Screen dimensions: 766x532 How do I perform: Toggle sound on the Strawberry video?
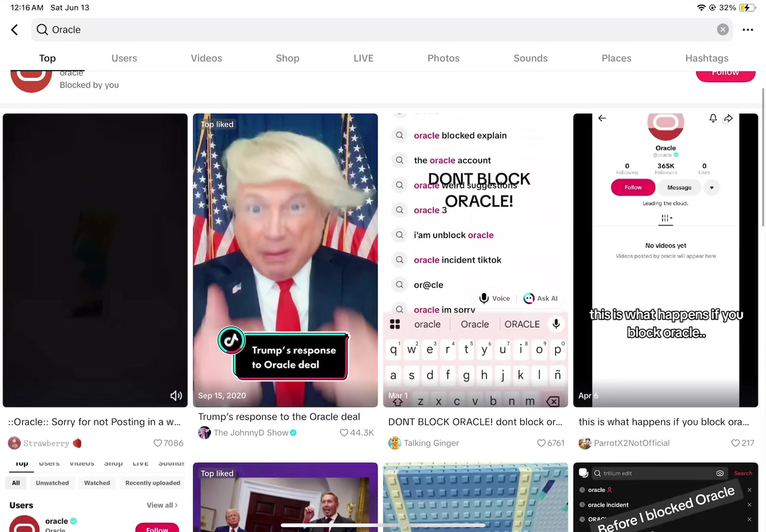[176, 396]
